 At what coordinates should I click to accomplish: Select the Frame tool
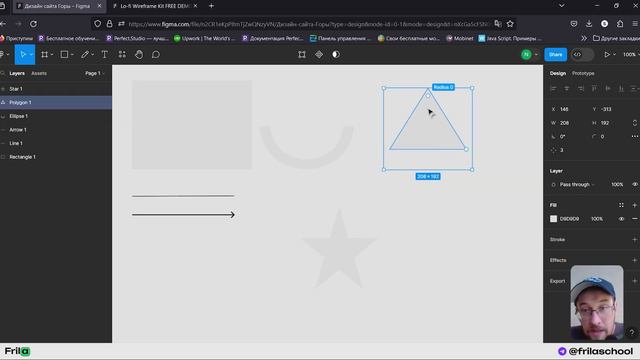point(44,55)
